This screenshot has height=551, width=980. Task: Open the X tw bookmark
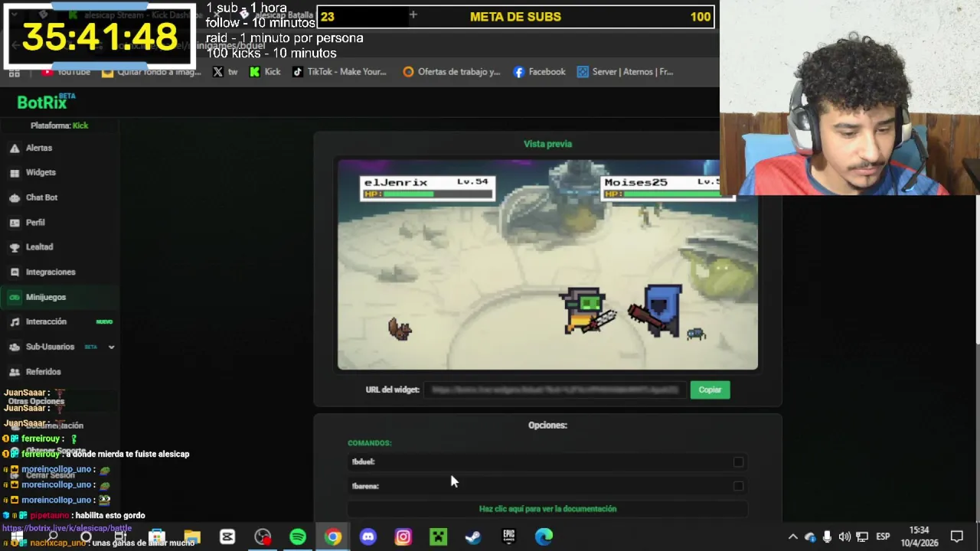coord(225,72)
